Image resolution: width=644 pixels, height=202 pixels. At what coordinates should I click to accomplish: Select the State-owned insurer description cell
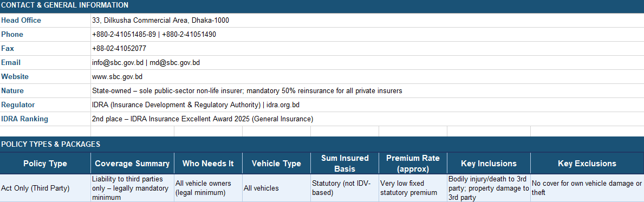pos(367,91)
